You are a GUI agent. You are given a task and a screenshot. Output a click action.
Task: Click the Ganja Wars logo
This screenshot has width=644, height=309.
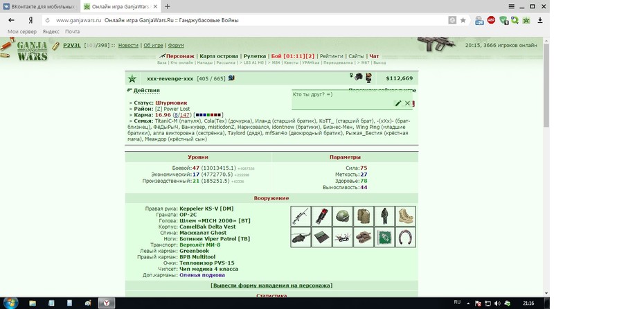coord(32,52)
